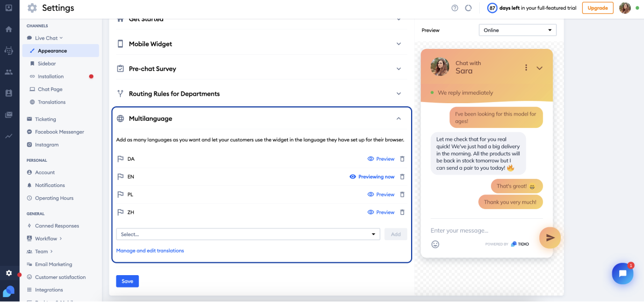Preview the ZH language widget
This screenshot has width=644, height=302.
point(381,212)
